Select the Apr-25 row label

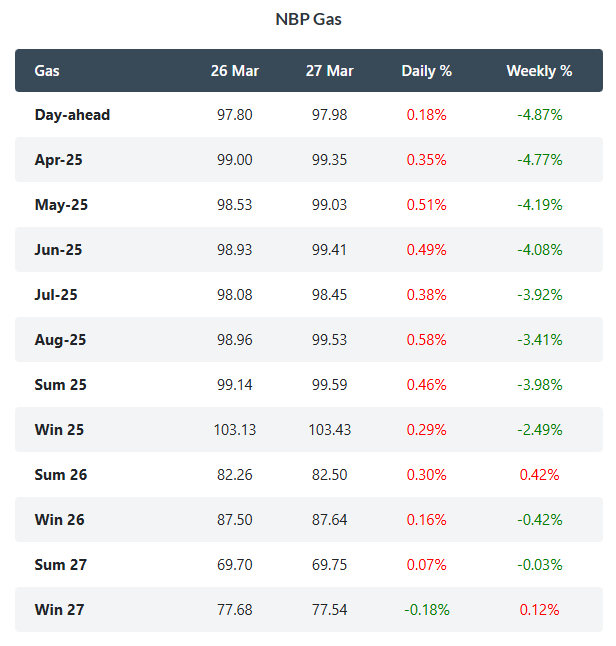pyautogui.click(x=58, y=160)
